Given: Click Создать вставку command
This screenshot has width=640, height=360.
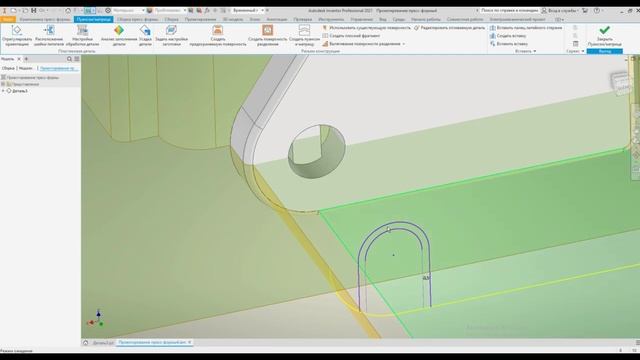Looking at the screenshot, I should (508, 36).
